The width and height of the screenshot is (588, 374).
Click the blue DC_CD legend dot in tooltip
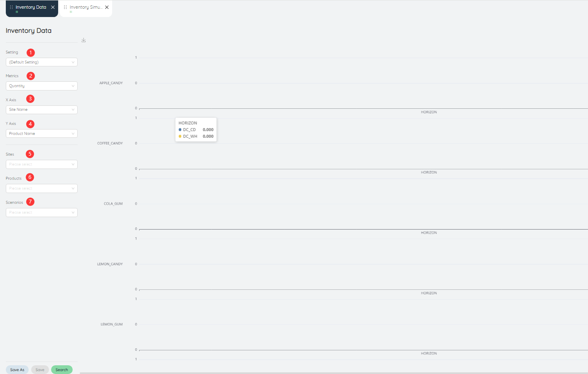click(x=180, y=130)
